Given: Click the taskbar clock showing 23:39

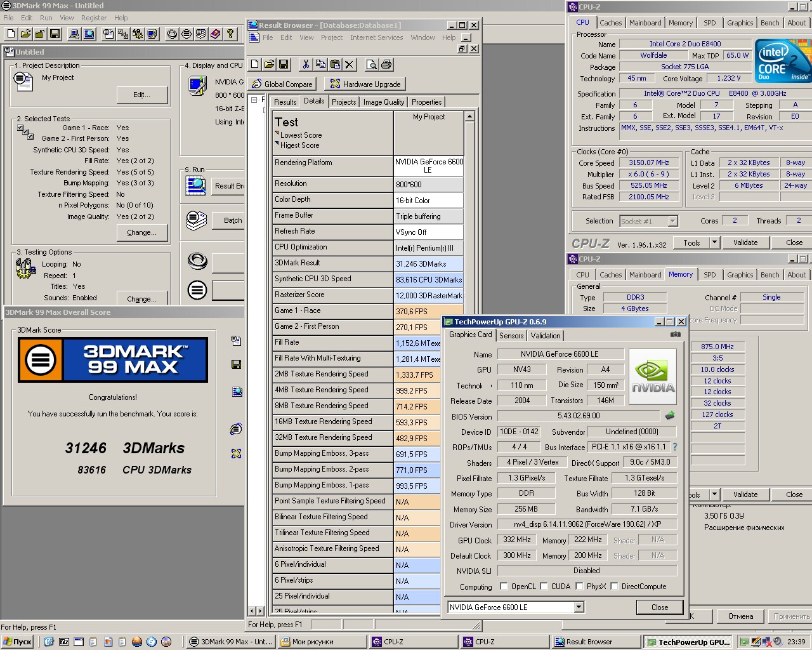Looking at the screenshot, I should [x=796, y=642].
